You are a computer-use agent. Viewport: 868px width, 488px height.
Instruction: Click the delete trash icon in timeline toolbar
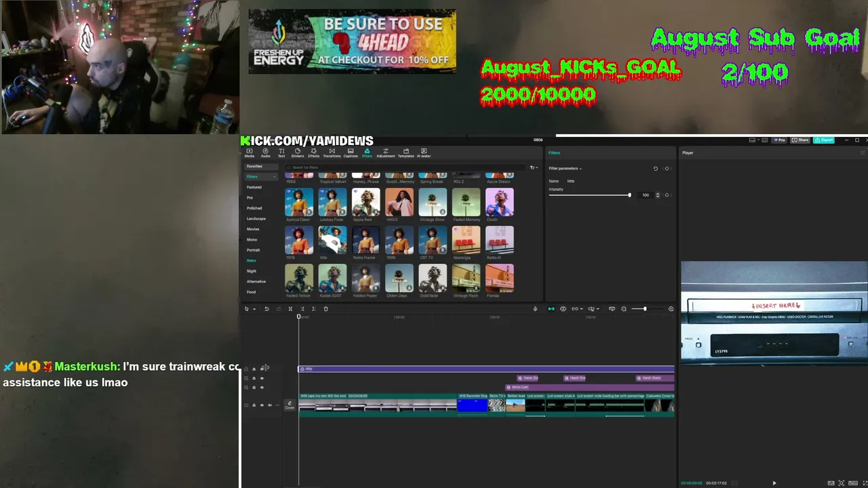coord(325,309)
